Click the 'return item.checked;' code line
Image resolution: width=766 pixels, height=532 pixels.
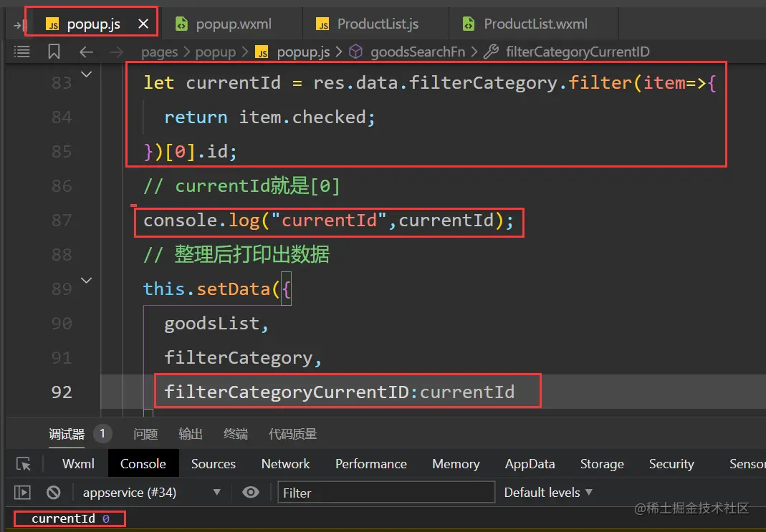269,117
